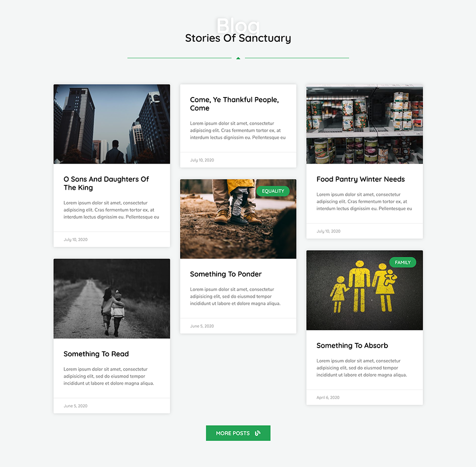The height and width of the screenshot is (467, 476).
Task: Select the FAMILY category tag
Action: 402,263
